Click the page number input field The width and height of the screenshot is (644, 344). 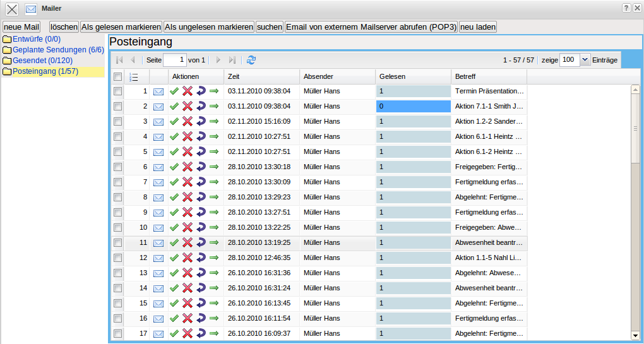175,60
